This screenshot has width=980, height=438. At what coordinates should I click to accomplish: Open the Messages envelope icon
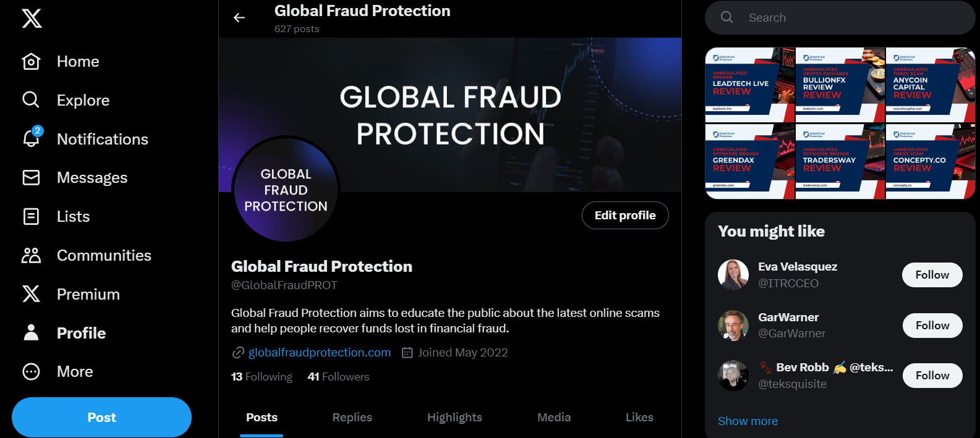coord(31,178)
